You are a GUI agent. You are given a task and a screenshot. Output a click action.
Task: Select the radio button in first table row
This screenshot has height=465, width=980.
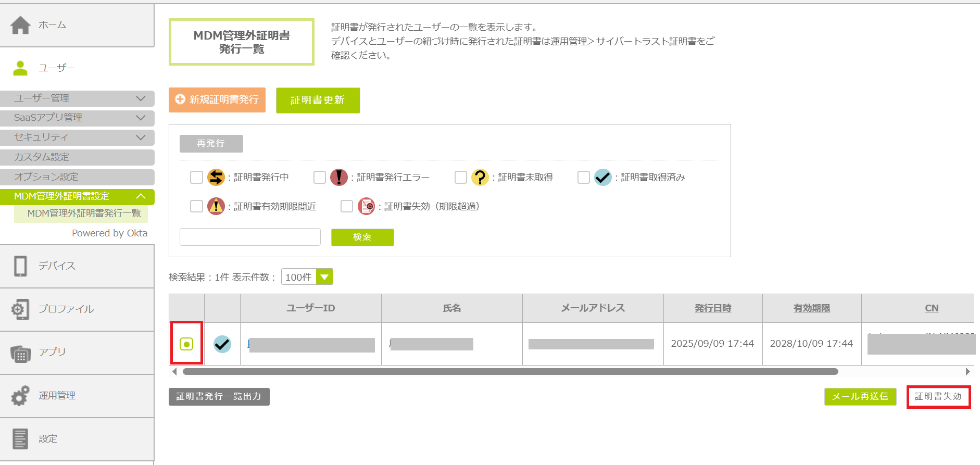[x=186, y=344]
